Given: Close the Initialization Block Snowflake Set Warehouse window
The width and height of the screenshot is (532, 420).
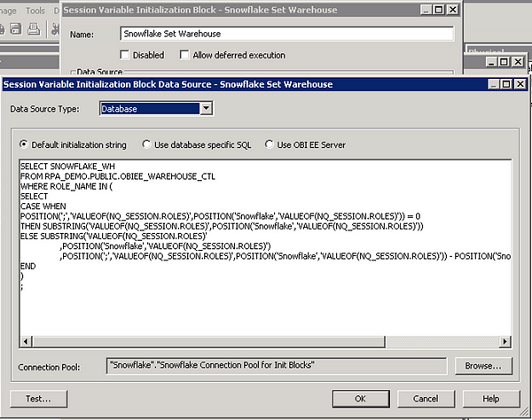Looking at the screenshot, I should coord(453,10).
